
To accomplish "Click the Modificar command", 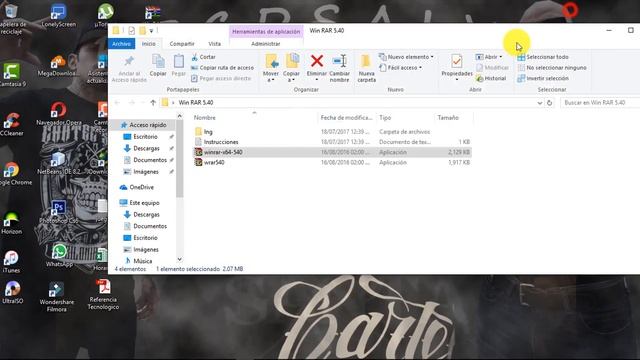I will click(492, 68).
